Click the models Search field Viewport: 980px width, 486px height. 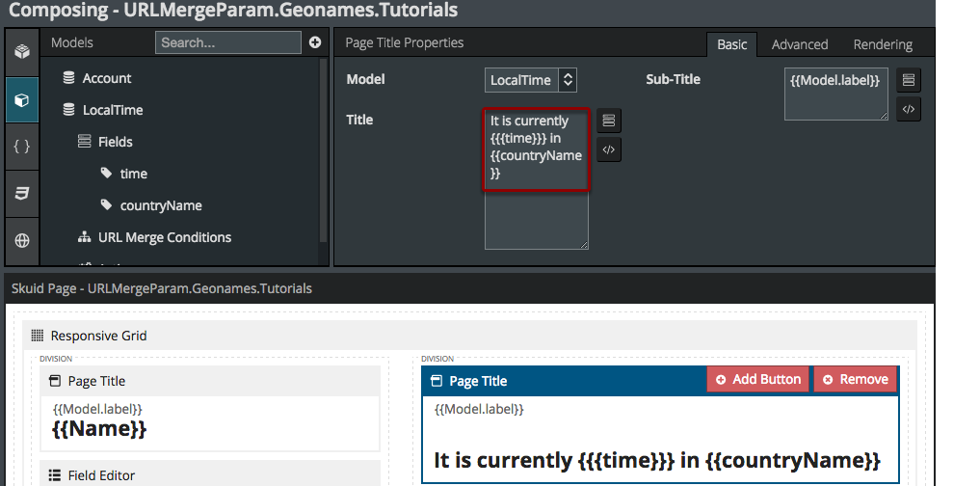(228, 42)
